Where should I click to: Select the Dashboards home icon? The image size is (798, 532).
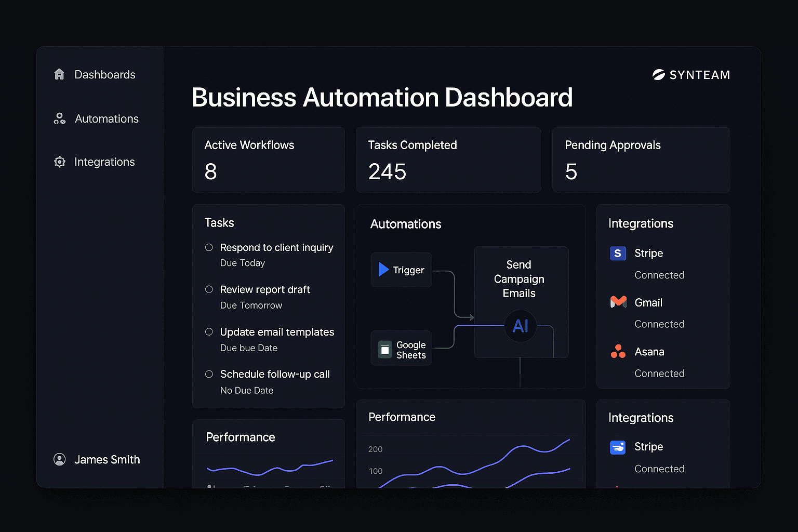pyautogui.click(x=59, y=74)
